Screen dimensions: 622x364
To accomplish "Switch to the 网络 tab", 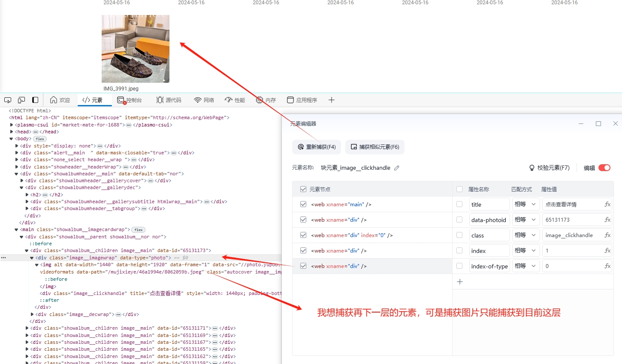I will pos(204,100).
